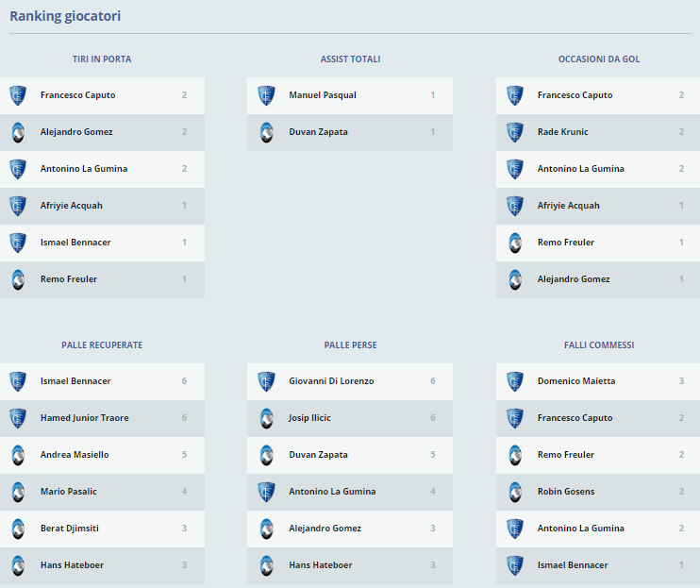The width and height of the screenshot is (700, 588).
Task: Click the Empoli crest beside Giovanni Di Lorenzo
Action: pos(266,381)
